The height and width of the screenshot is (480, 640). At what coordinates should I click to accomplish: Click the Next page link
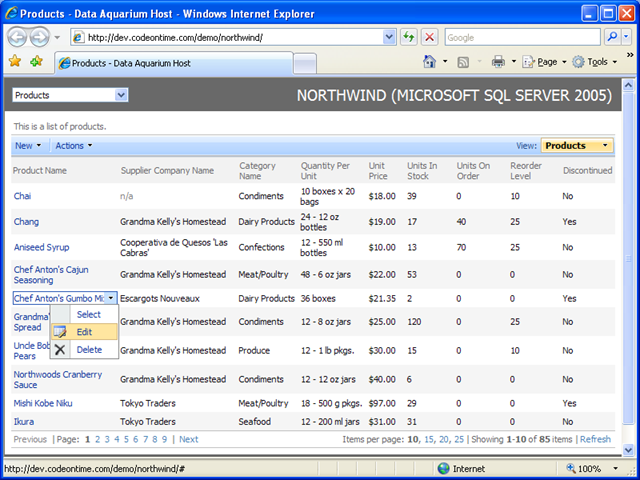tap(189, 440)
